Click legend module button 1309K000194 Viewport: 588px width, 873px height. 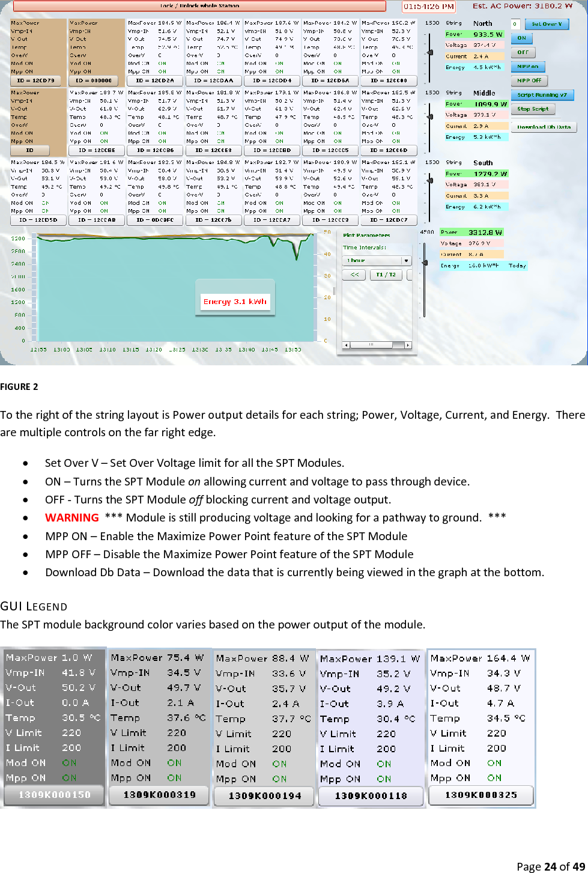tap(265, 795)
